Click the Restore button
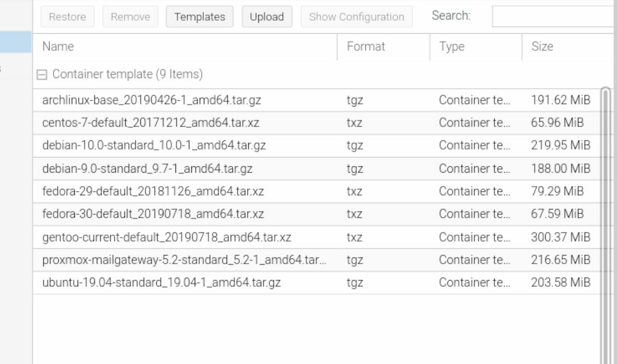Image resolution: width=617 pixels, height=364 pixels. pos(67,17)
